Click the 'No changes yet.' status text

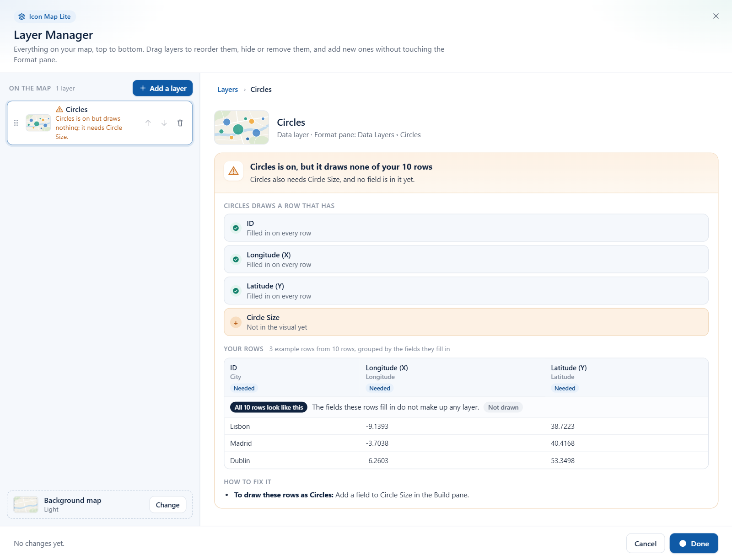point(39,544)
